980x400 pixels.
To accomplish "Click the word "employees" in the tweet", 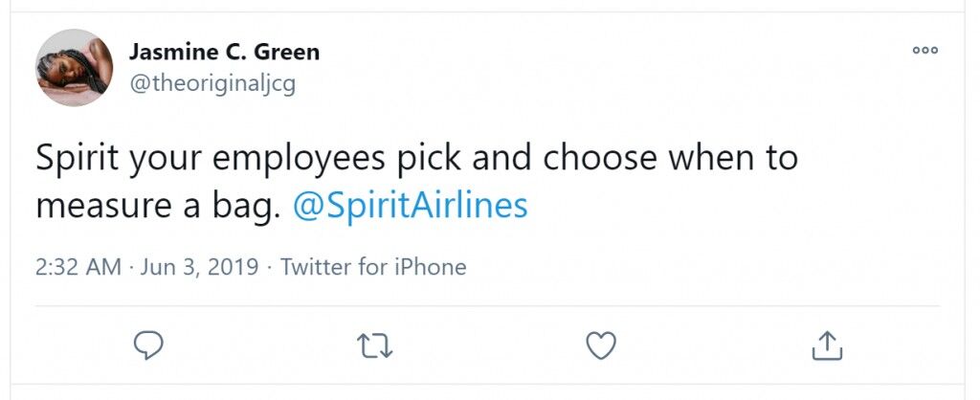I will [x=299, y=159].
